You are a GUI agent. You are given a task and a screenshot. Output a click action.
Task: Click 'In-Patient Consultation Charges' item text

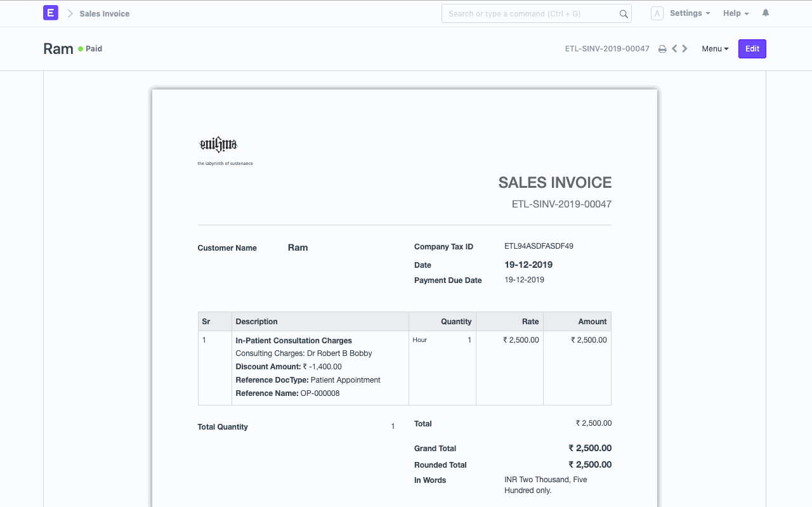coord(294,341)
